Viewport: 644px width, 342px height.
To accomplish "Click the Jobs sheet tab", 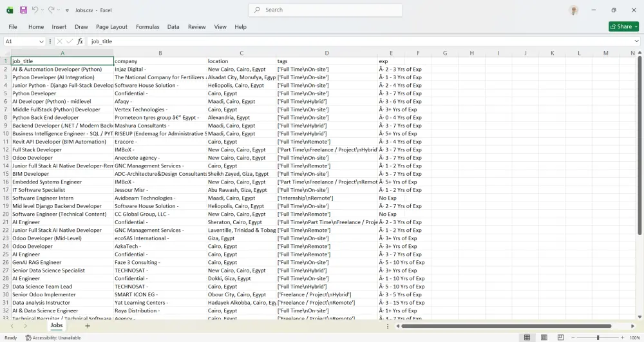I will click(x=56, y=325).
